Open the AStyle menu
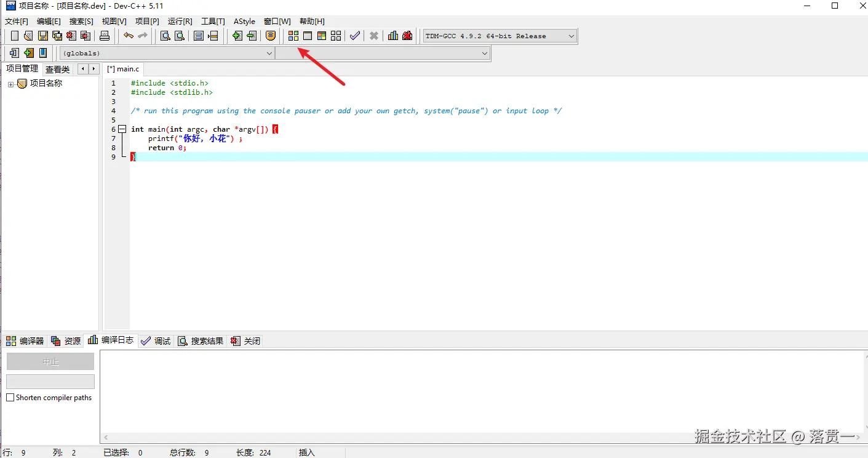This screenshot has width=868, height=458. click(244, 21)
